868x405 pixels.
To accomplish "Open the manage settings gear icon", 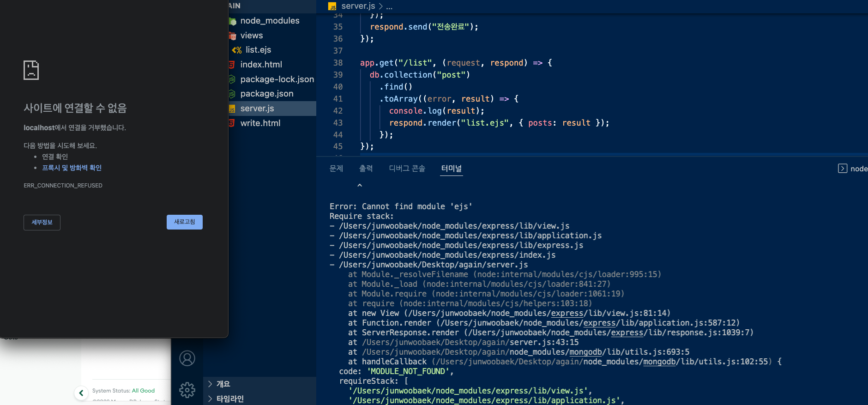I will tap(187, 390).
